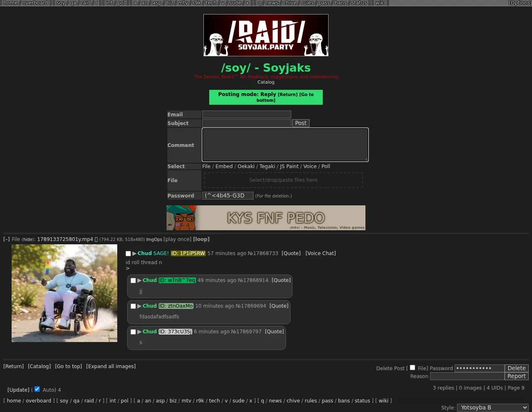Check the File-only delete checkbox
This screenshot has width=532, height=412.
[412, 368]
